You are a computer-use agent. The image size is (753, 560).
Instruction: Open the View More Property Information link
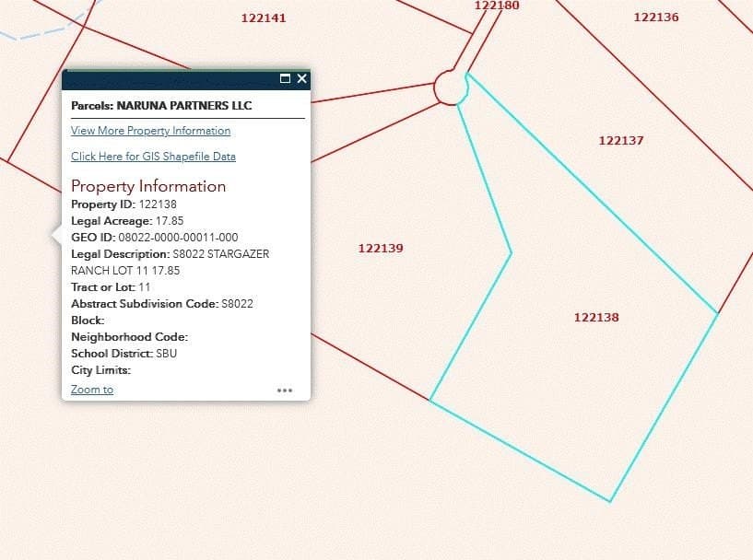pos(150,131)
